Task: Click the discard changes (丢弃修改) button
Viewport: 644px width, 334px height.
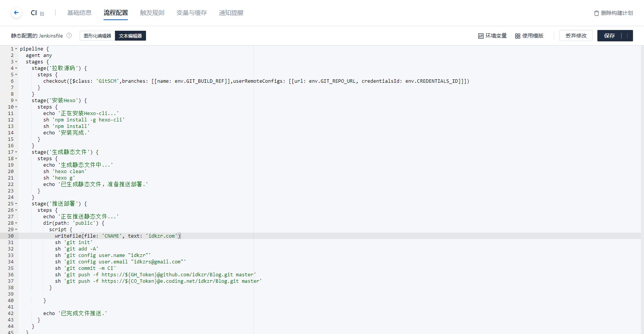Action: pyautogui.click(x=576, y=36)
